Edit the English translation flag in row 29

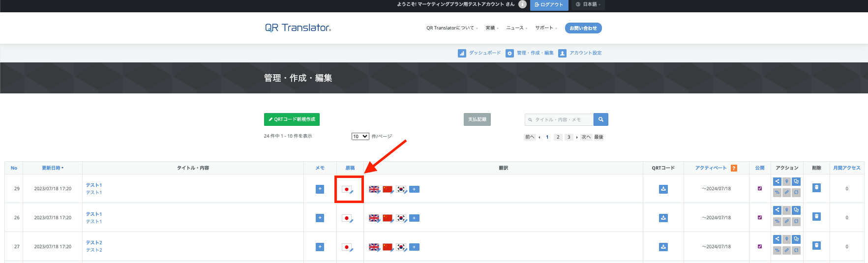(x=375, y=189)
